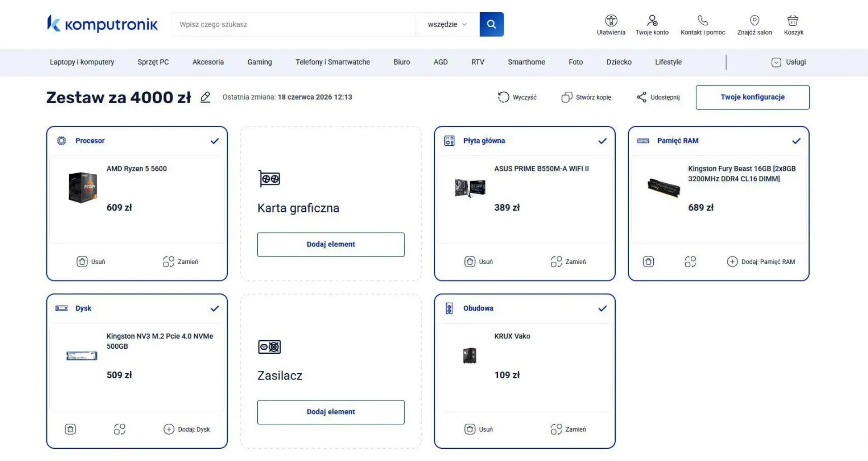
Task: Open Kontakt i pomoc phone icon
Action: coord(703,20)
